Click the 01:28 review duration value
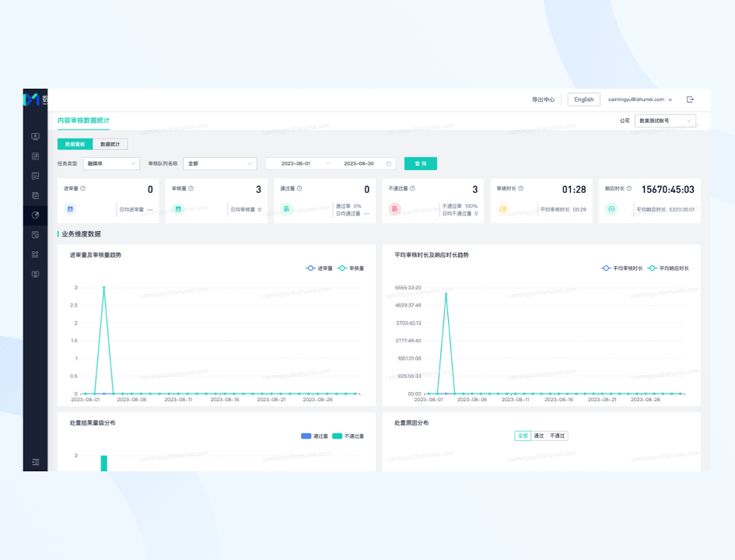This screenshot has height=560, width=735. [574, 189]
